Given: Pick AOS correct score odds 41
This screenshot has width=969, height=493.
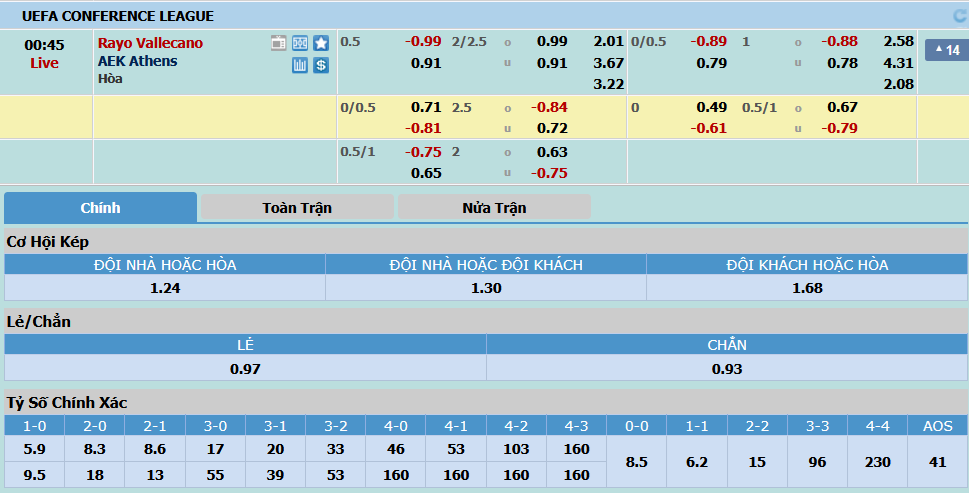Looking at the screenshot, I should point(937,462).
